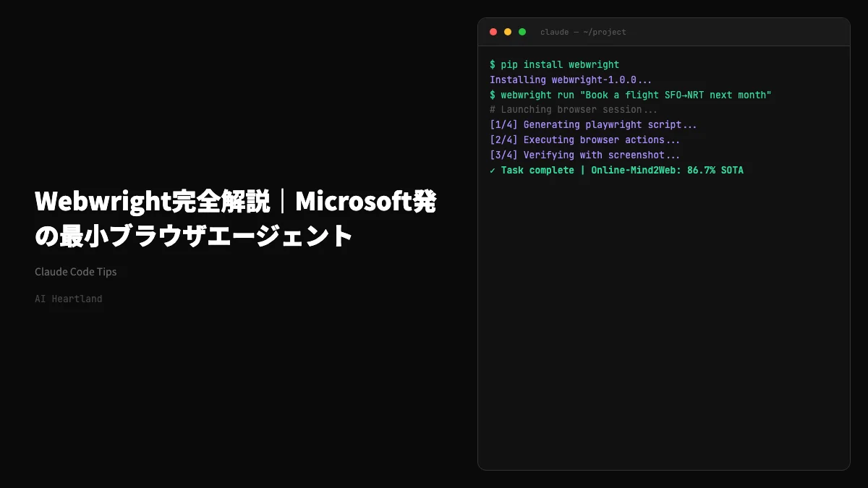The width and height of the screenshot is (868, 488).
Task: Click the "Installing webwright-1.0.0..." line
Action: pos(571,80)
